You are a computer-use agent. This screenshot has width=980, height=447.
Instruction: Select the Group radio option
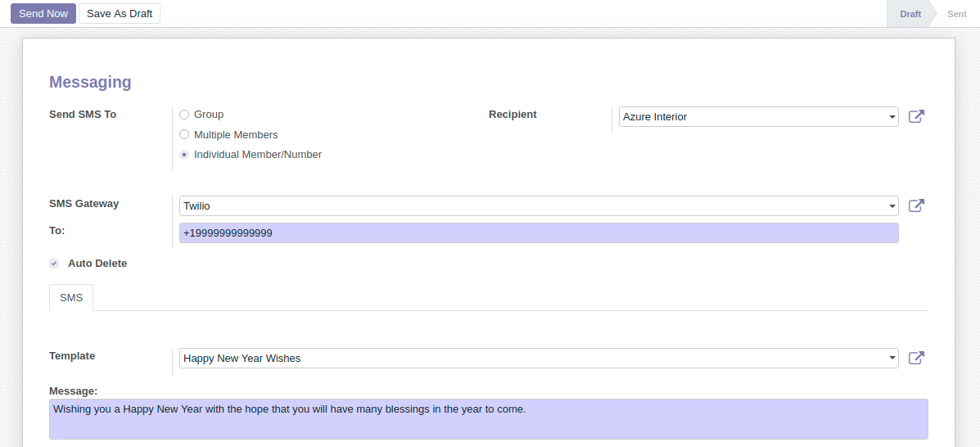(x=184, y=115)
